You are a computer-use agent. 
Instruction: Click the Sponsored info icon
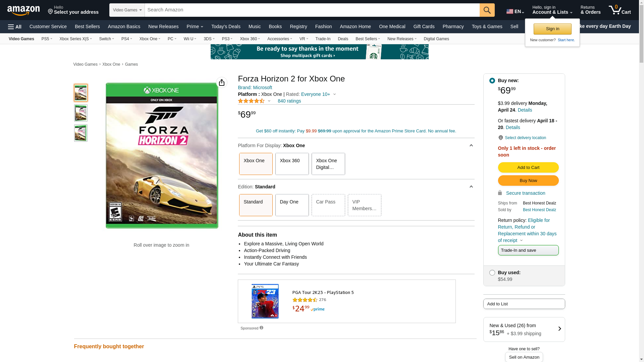[x=261, y=328]
